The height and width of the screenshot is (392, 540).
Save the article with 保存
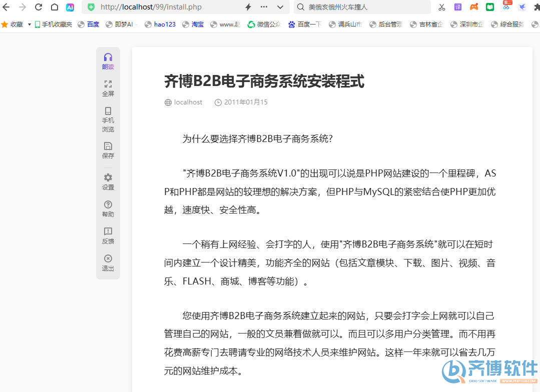(x=108, y=150)
